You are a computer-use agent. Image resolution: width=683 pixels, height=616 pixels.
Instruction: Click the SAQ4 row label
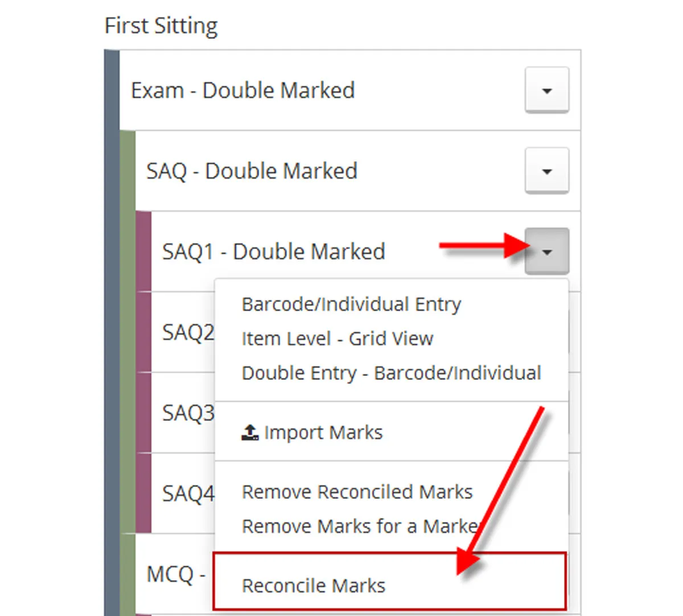coord(188,494)
